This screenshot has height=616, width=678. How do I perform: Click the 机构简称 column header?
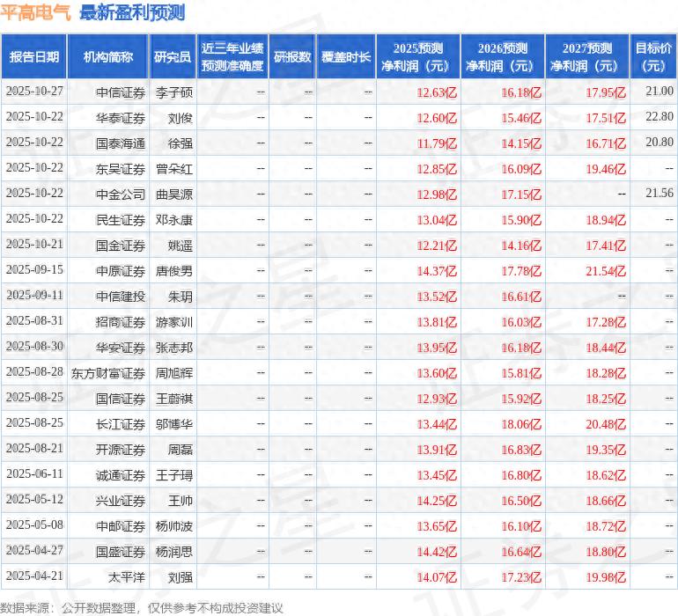pyautogui.click(x=108, y=56)
